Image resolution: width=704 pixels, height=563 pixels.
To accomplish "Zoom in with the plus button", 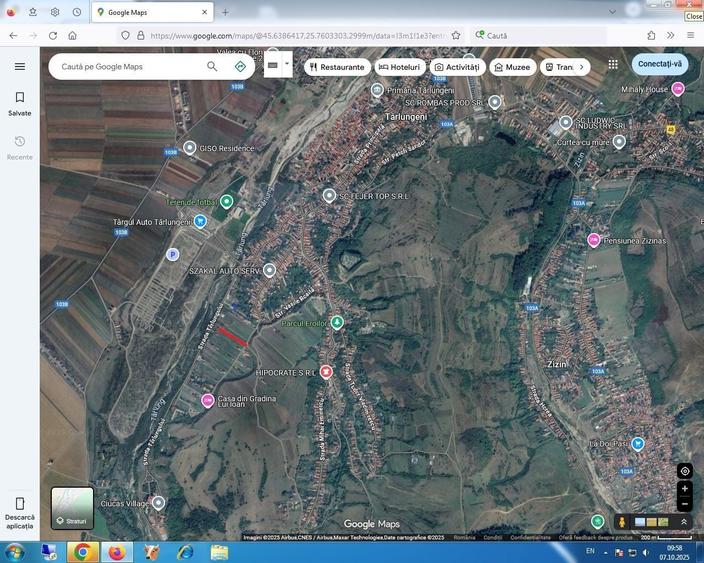I will coord(685,489).
